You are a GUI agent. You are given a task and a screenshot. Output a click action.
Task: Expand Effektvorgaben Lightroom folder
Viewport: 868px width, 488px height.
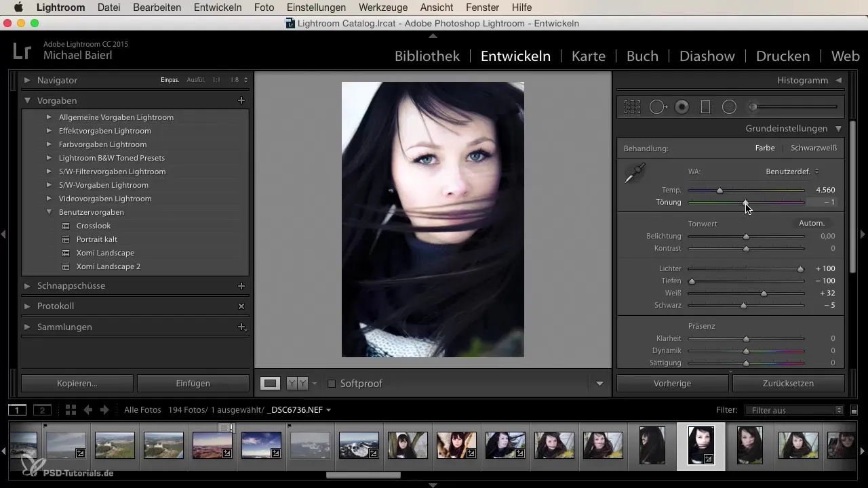pyautogui.click(x=49, y=131)
